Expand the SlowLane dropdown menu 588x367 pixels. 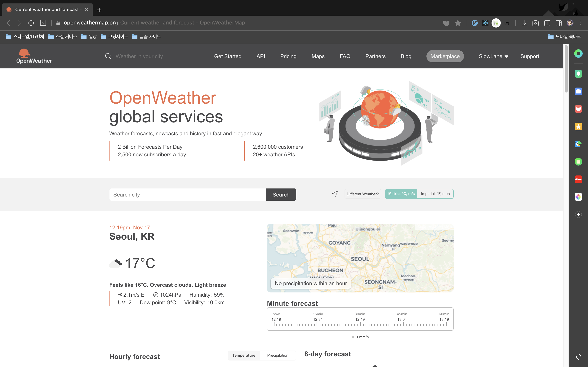coord(493,56)
